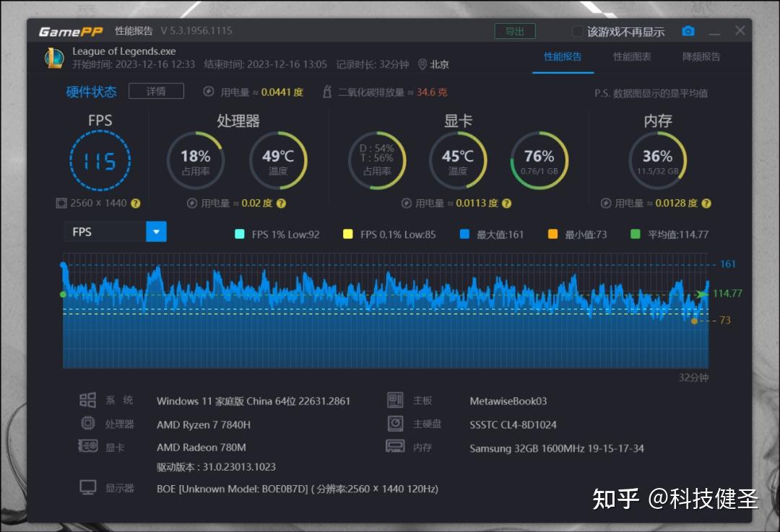Toggle the 最小值 orange legend swatch
This screenshot has width=780, height=532.
tap(552, 234)
